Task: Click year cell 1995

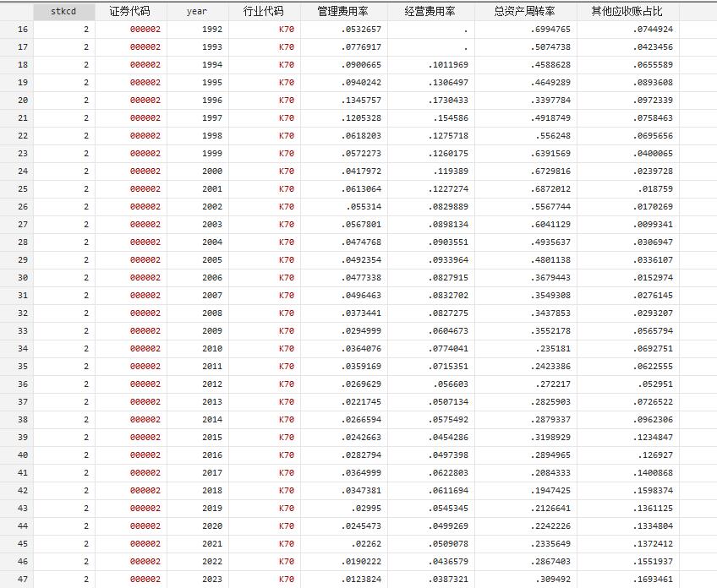Action: (x=212, y=82)
